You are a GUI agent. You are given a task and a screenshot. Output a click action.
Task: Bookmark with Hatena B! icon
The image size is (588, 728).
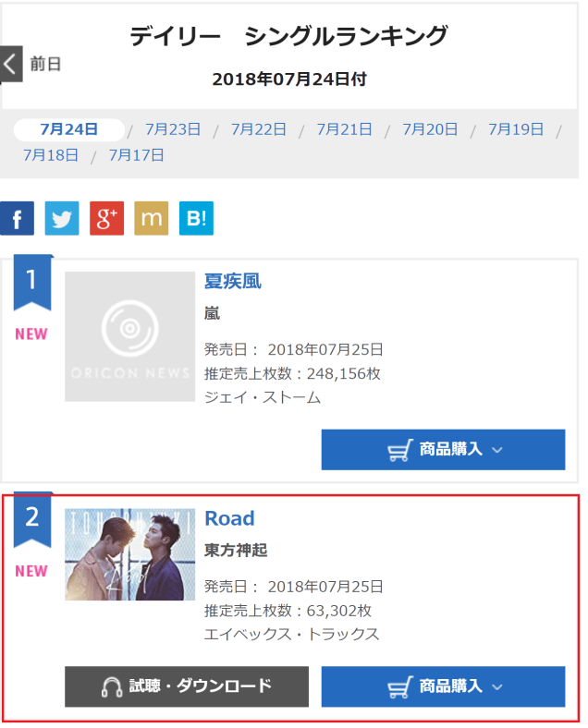(x=197, y=218)
